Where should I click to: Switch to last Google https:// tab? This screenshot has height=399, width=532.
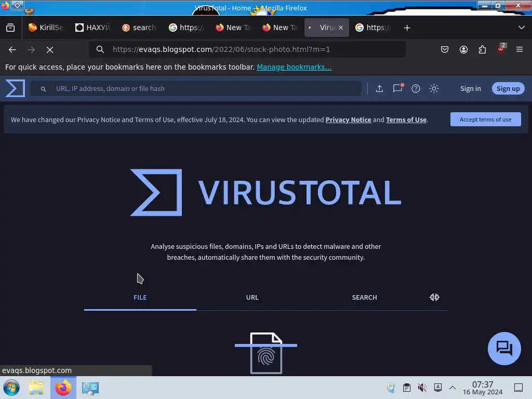coord(373,28)
